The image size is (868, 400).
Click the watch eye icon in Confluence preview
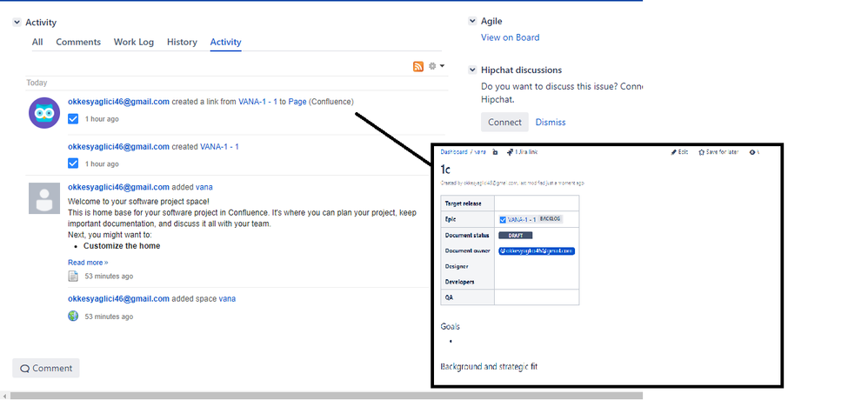[x=753, y=152]
